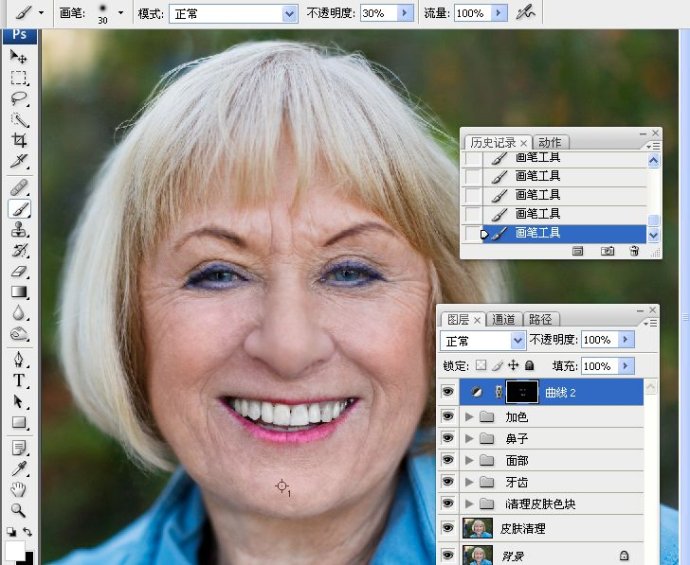Select the Magic Wand tool
Image resolution: width=690 pixels, height=565 pixels.
18,120
